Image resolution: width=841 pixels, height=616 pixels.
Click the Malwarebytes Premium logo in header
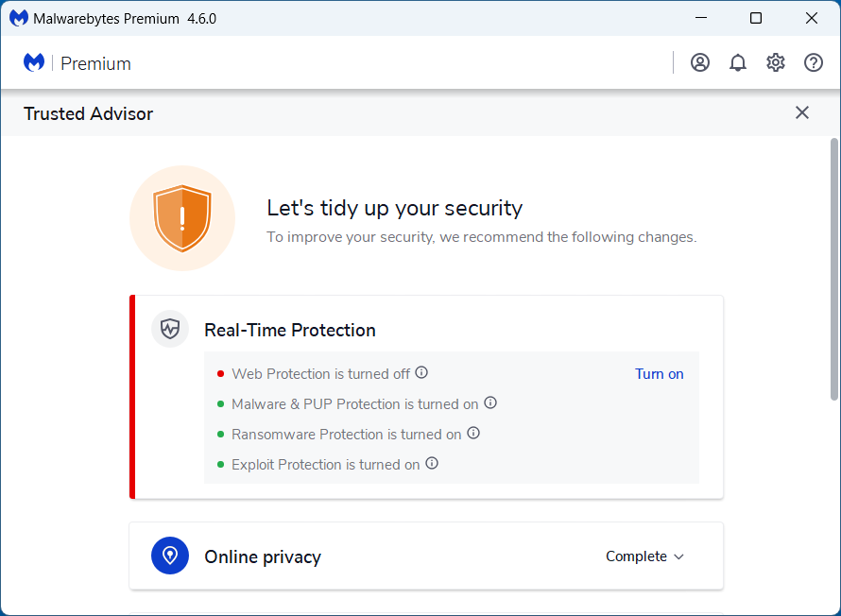77,63
